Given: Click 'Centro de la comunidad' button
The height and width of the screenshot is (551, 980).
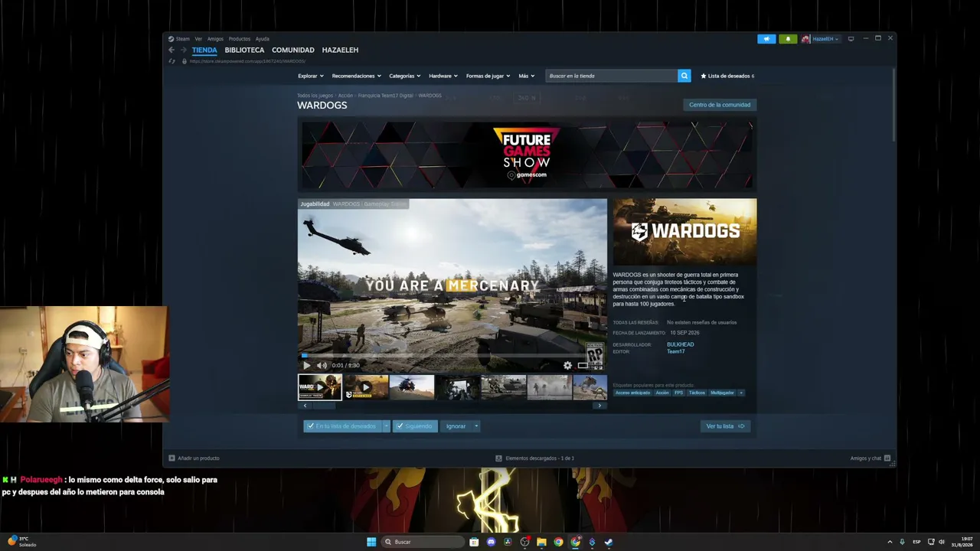Looking at the screenshot, I should click(x=720, y=105).
